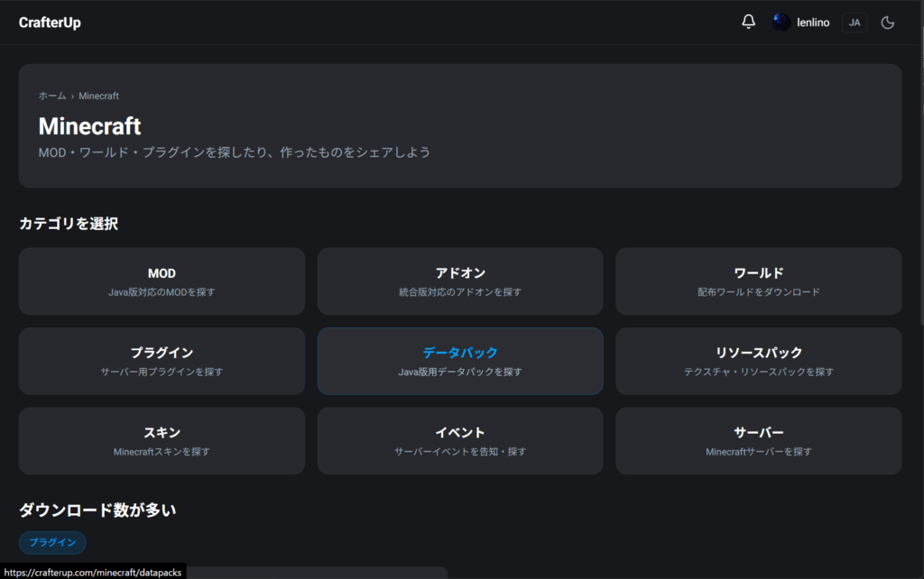924x579 pixels.
Task: Click the Minecraft page heading
Action: (x=89, y=126)
